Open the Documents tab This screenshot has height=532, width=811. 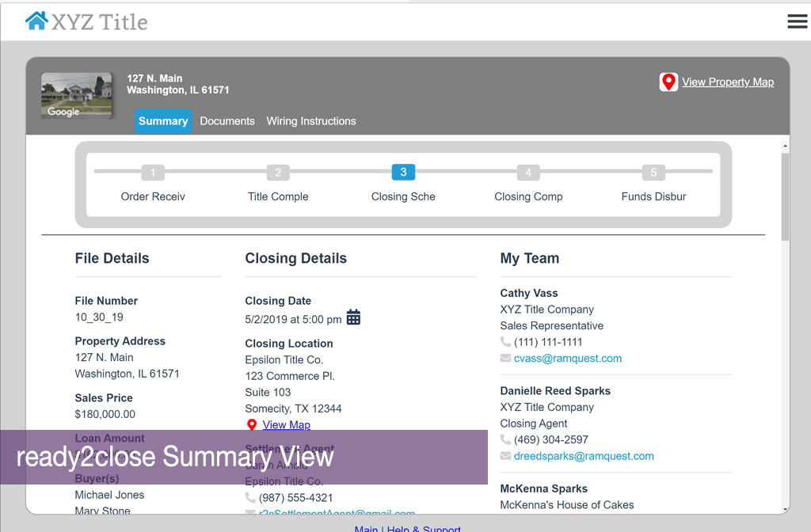[227, 121]
